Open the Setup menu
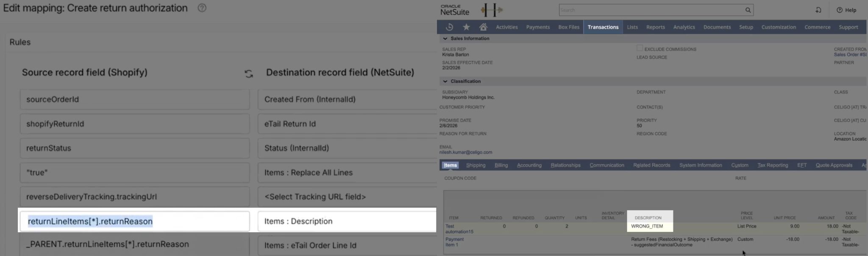 (746, 27)
